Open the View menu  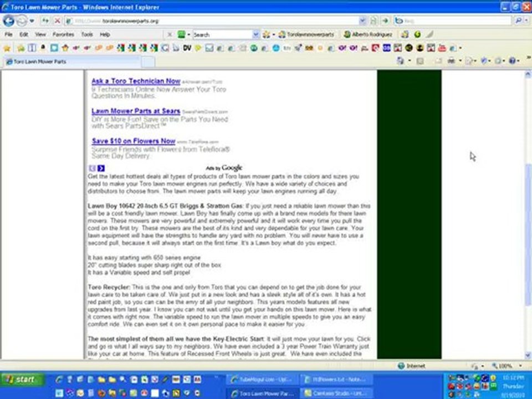point(40,34)
